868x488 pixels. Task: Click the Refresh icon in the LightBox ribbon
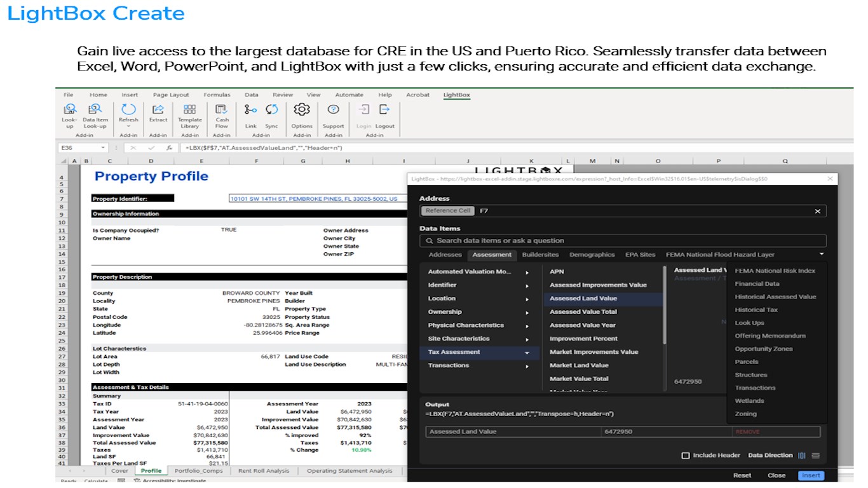[x=128, y=110]
